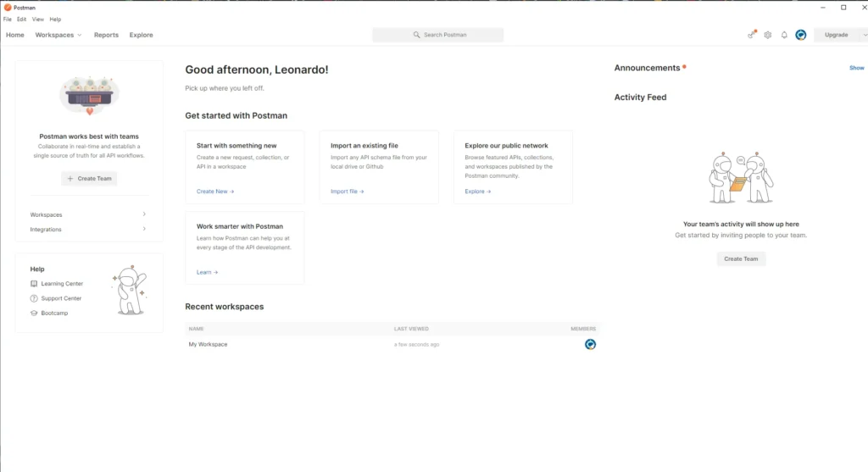Open the View menu

[x=37, y=19]
